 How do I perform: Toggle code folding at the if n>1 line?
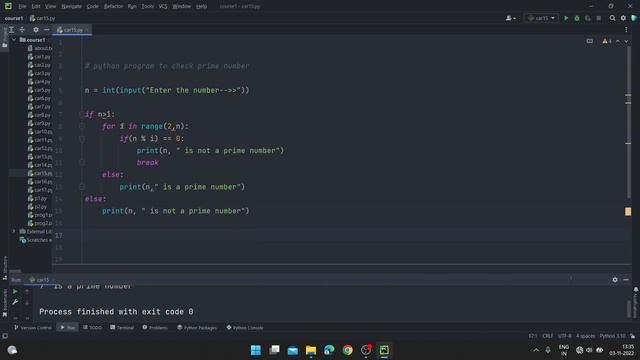point(82,114)
